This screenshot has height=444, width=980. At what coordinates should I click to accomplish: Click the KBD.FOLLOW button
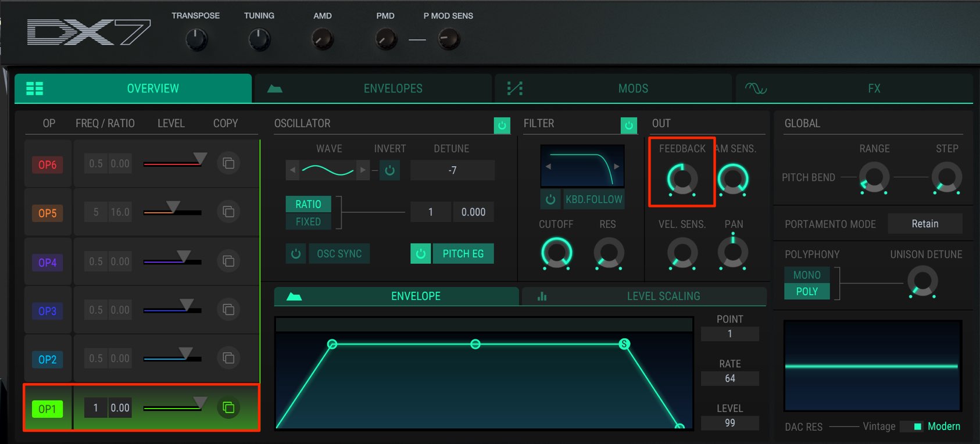593,199
